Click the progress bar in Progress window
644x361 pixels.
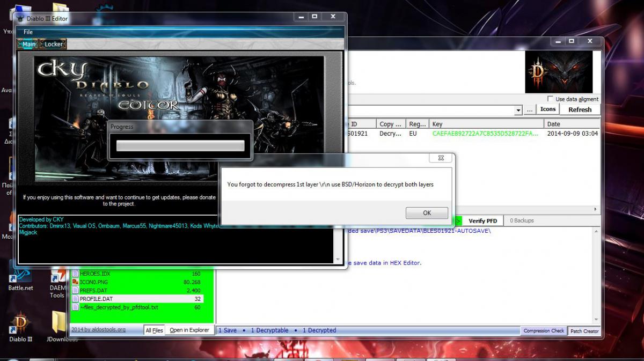pyautogui.click(x=180, y=146)
